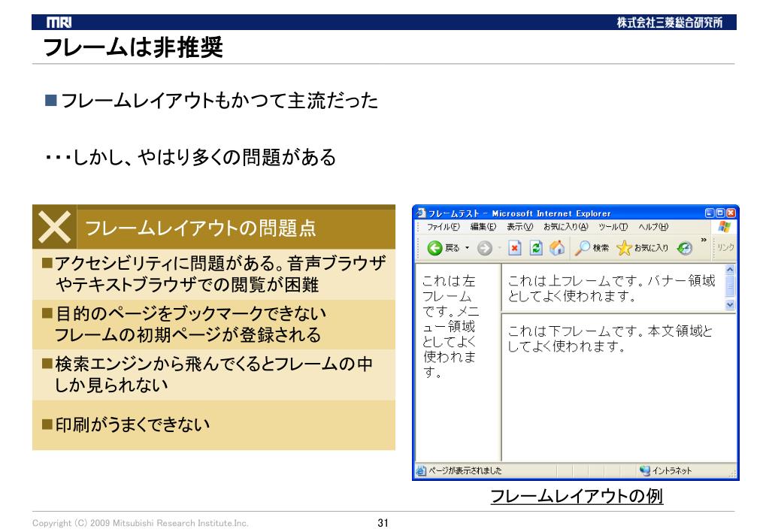Click the bullet フレームレイアウトもかつて主流だった
Viewport: 769px width, 532px height.
click(219, 101)
